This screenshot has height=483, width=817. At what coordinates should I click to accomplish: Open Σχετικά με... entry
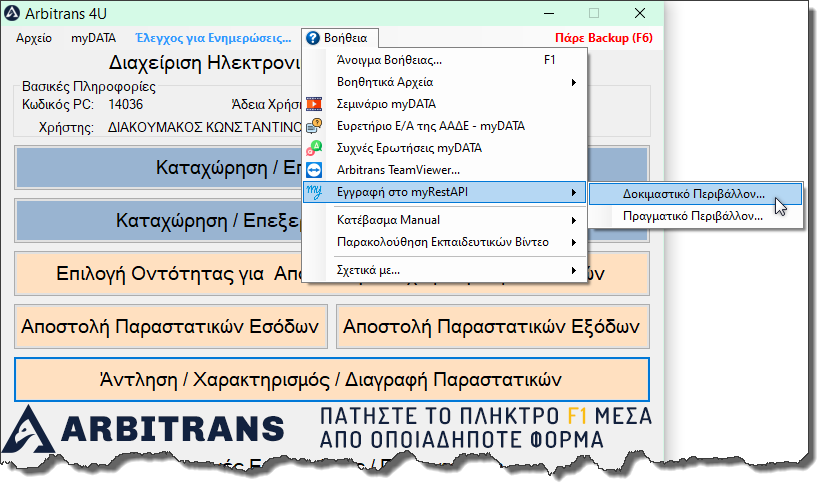444,270
